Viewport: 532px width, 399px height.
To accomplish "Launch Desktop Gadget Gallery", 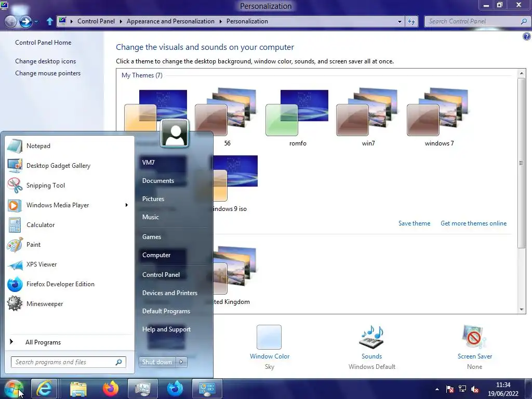I will pyautogui.click(x=70, y=166).
